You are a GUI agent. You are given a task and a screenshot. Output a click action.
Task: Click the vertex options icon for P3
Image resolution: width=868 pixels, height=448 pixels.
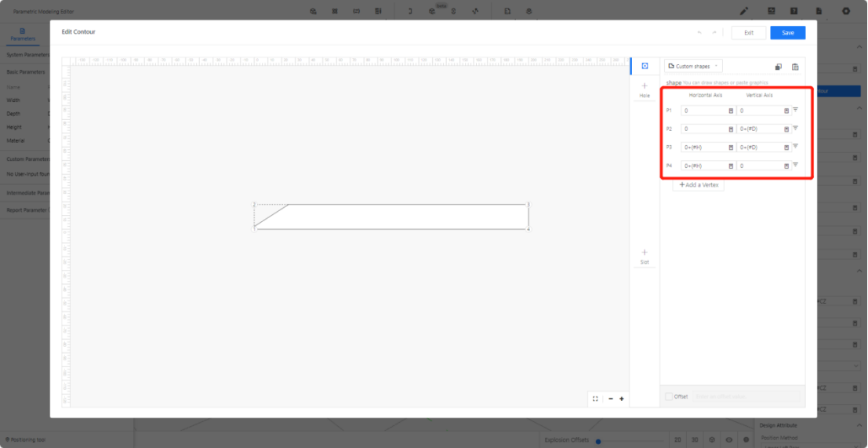point(796,146)
